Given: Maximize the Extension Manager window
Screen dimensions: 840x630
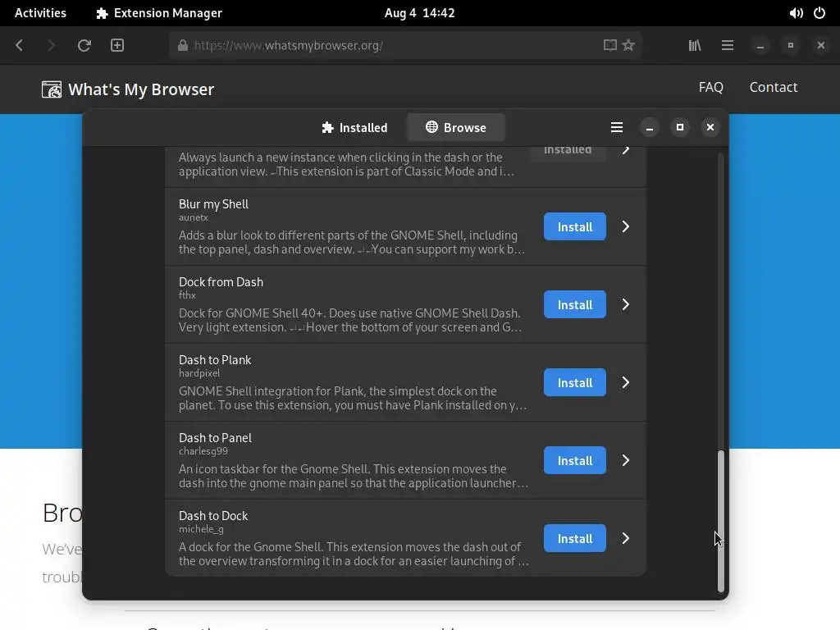Looking at the screenshot, I should [x=680, y=127].
